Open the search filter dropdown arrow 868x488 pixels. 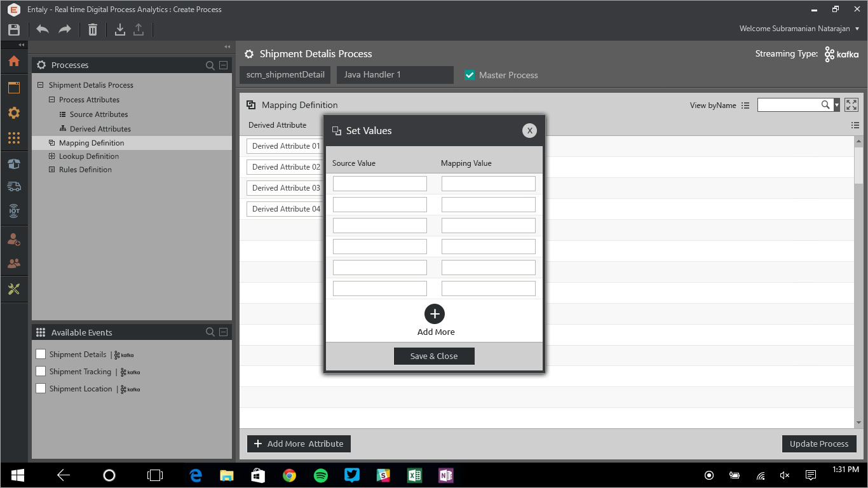point(837,105)
